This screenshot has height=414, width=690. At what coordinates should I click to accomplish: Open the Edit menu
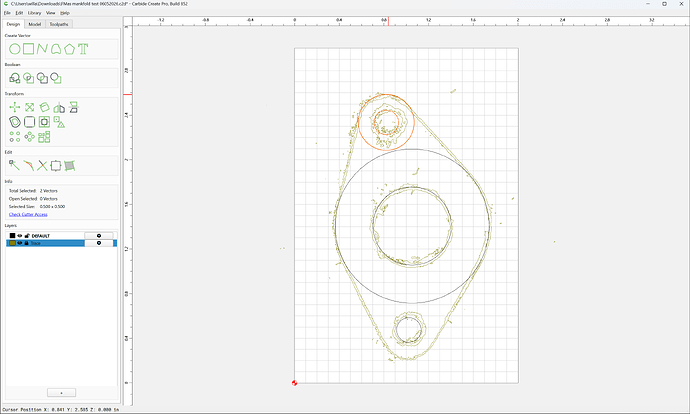click(x=19, y=13)
